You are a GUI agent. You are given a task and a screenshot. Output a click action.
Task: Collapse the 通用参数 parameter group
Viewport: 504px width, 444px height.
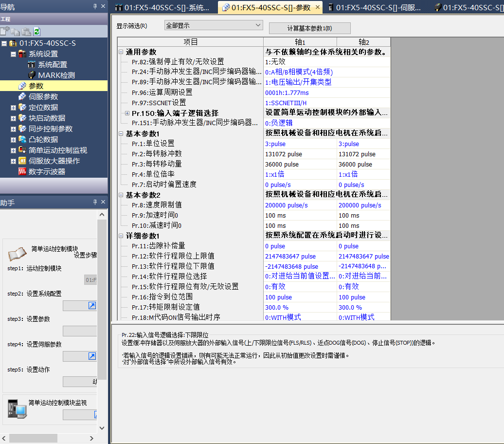121,52
